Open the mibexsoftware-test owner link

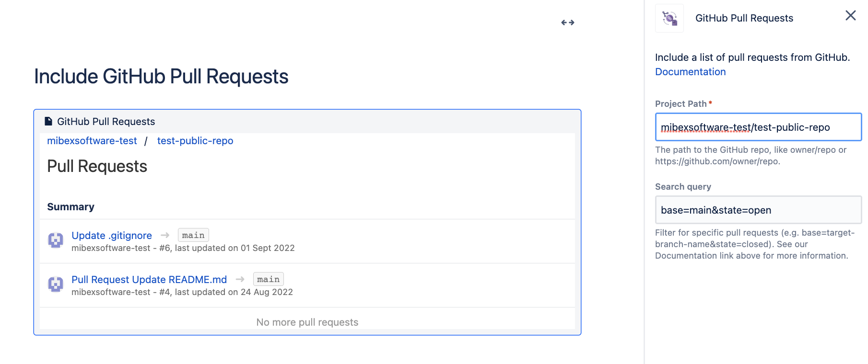(x=92, y=141)
